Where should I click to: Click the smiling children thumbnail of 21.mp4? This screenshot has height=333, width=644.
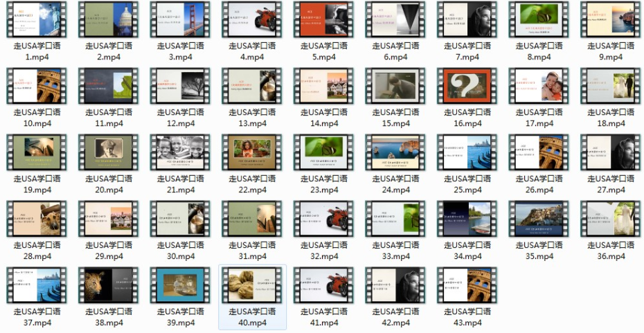point(180,152)
